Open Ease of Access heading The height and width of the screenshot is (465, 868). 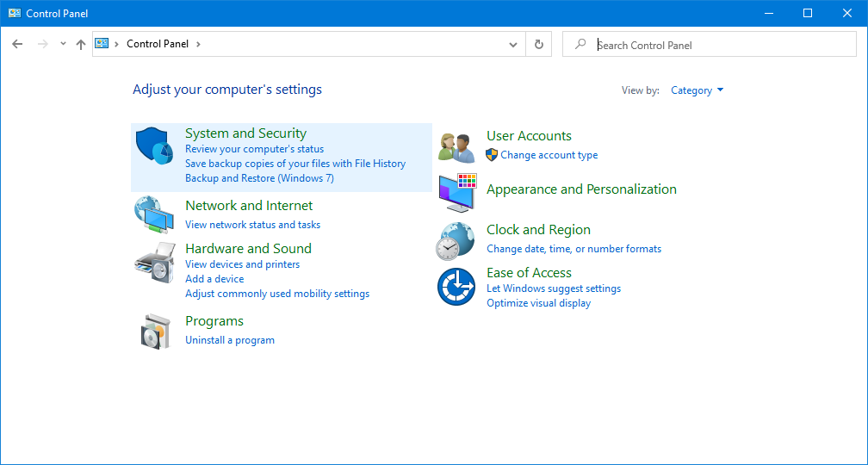530,273
